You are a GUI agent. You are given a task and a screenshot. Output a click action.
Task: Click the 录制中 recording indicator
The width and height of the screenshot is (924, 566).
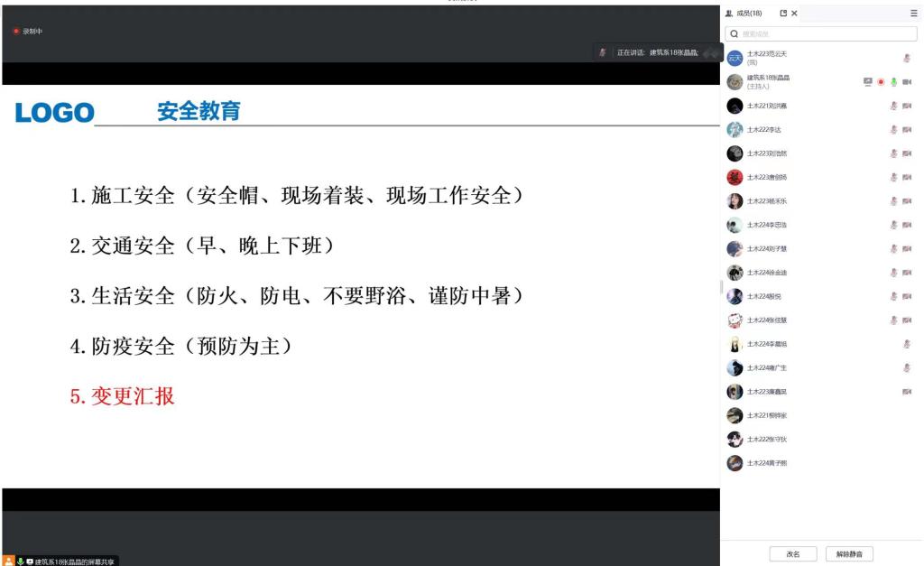point(28,32)
